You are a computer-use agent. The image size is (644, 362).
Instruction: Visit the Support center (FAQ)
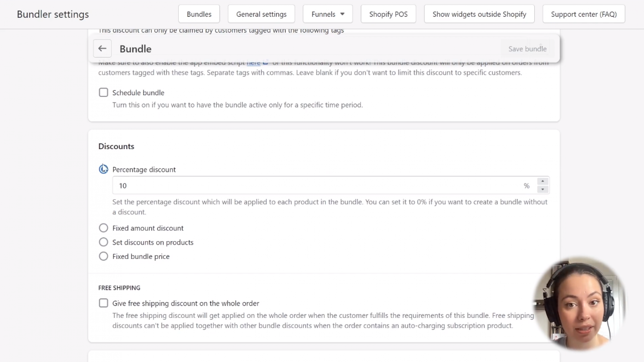point(583,14)
